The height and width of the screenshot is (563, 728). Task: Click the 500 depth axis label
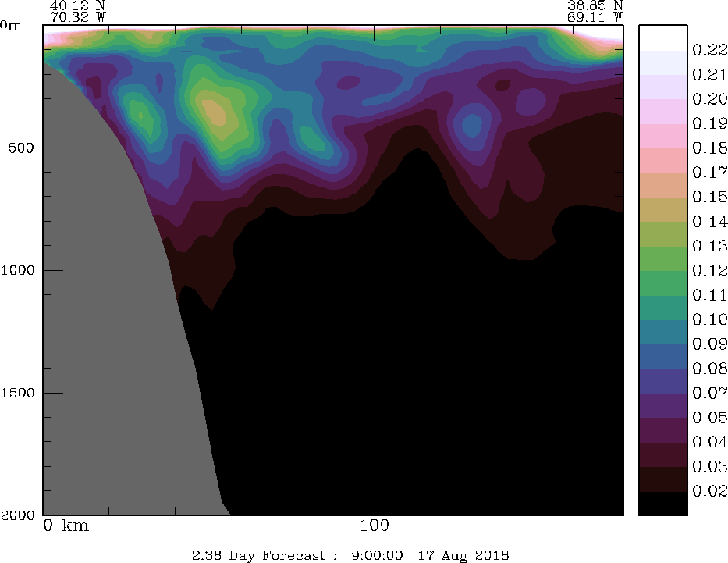click(21, 148)
